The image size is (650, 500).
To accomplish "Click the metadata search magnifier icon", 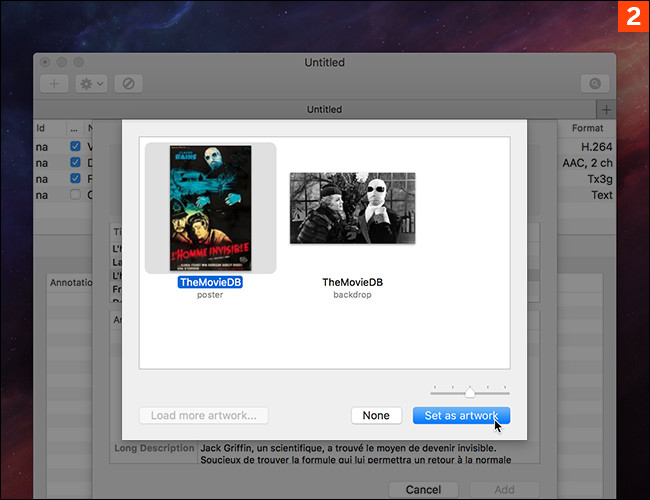I will 596,84.
